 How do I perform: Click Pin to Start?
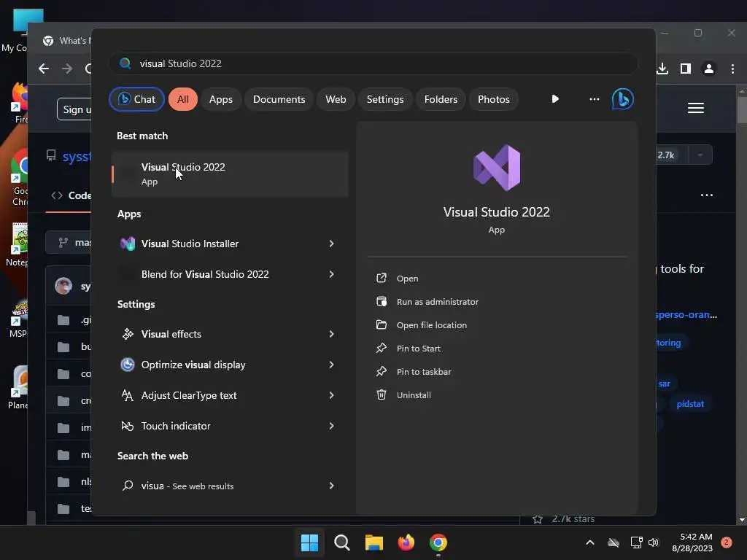(418, 349)
